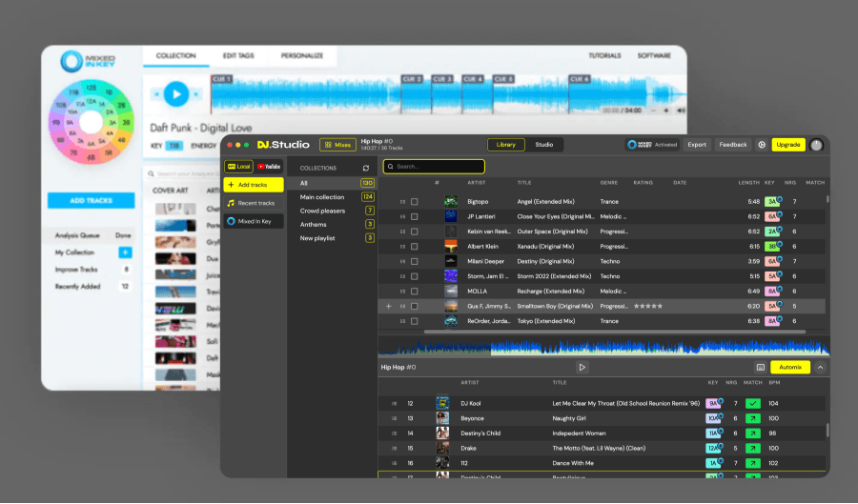
Task: Refresh the Collections list
Action: (x=365, y=169)
